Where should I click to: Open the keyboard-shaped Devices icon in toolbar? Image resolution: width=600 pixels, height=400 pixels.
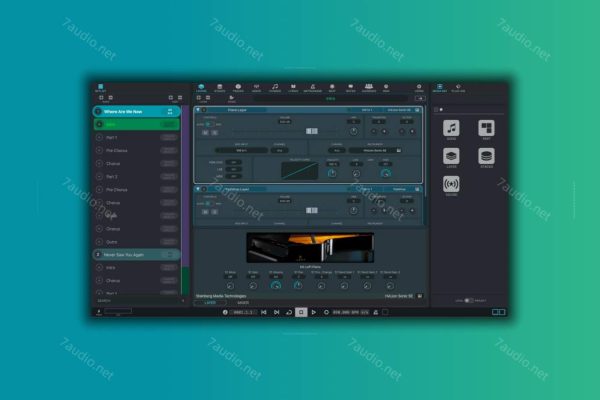pyautogui.click(x=368, y=88)
